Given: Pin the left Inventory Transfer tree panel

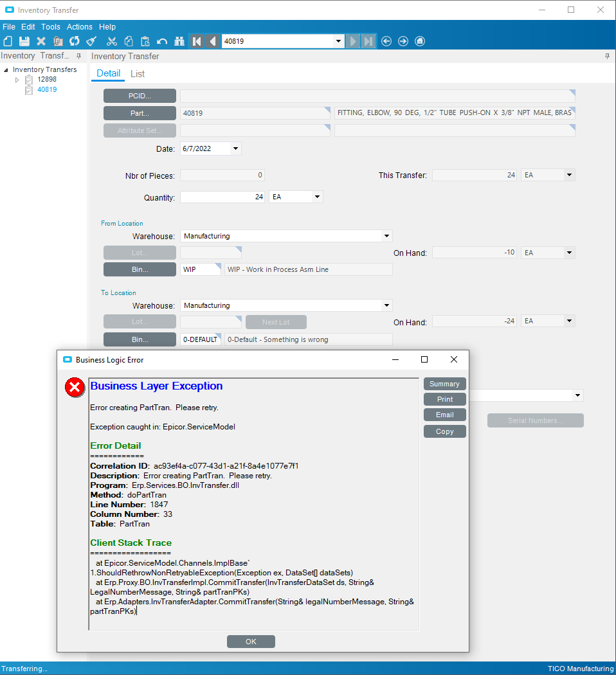Looking at the screenshot, I should tap(79, 56).
